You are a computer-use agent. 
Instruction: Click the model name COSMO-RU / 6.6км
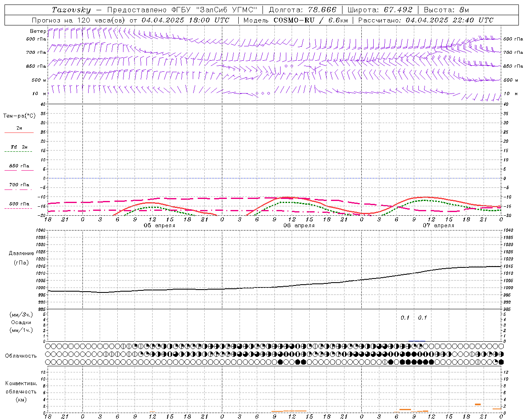tap(310, 20)
